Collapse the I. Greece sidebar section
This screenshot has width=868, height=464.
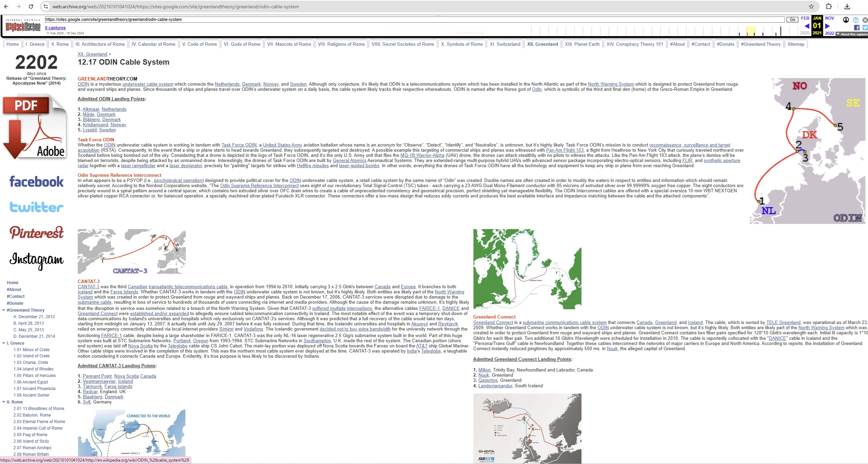click(x=3, y=343)
